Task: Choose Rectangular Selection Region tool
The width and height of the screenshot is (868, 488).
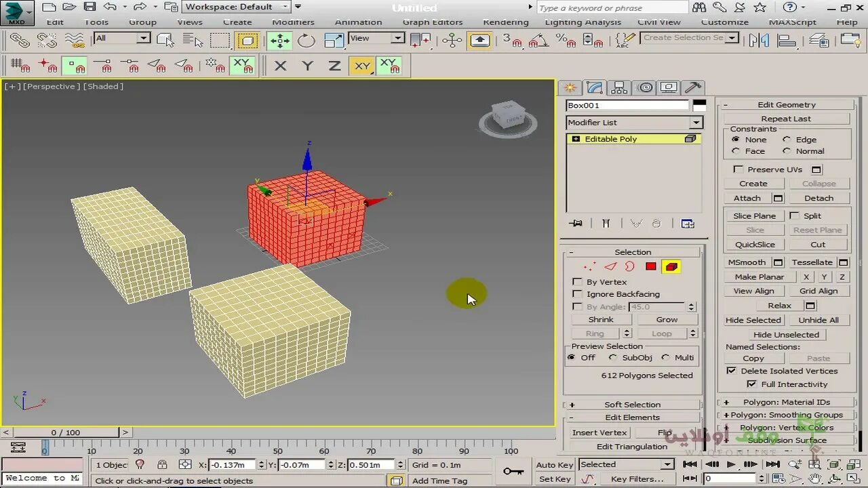Action: 220,41
